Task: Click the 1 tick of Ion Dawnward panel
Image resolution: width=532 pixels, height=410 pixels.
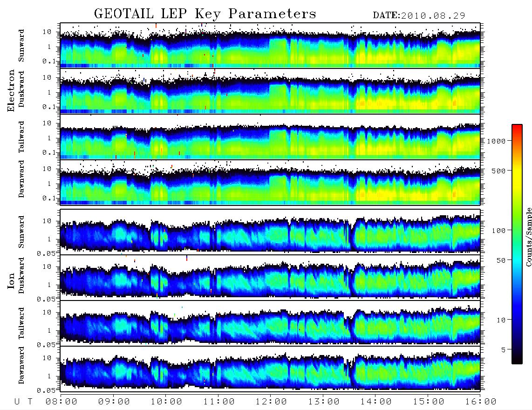Action: tap(49, 376)
